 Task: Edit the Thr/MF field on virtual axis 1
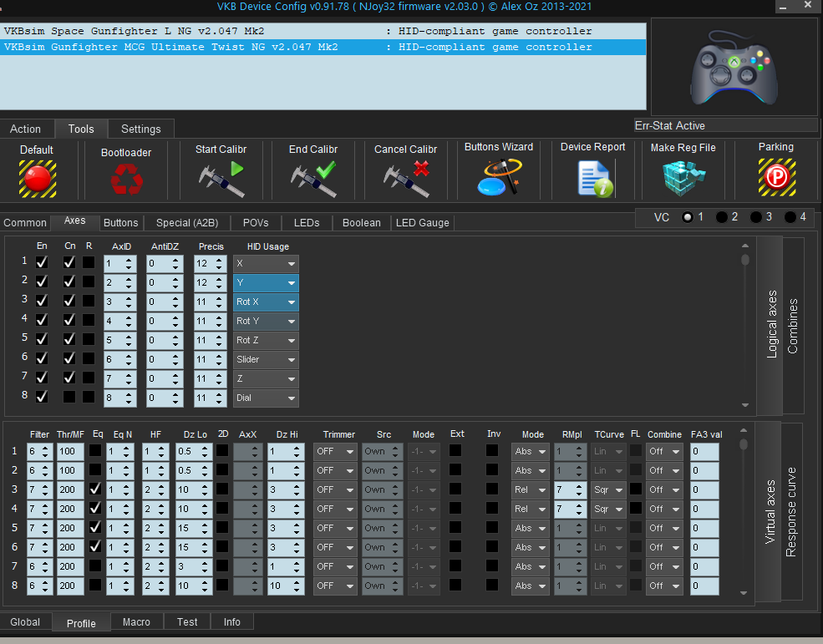pos(70,451)
